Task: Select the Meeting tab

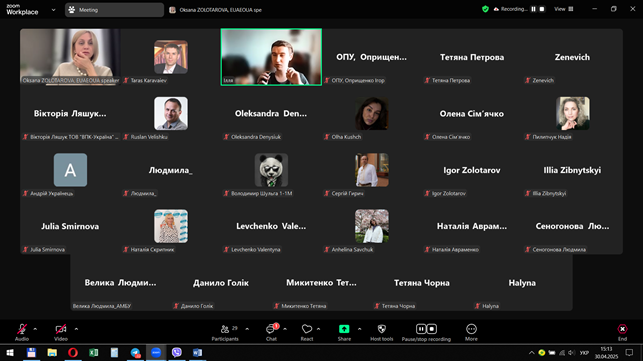Action: click(x=114, y=10)
